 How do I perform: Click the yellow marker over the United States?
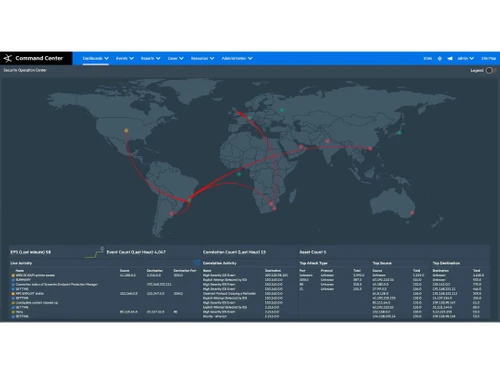126,131
